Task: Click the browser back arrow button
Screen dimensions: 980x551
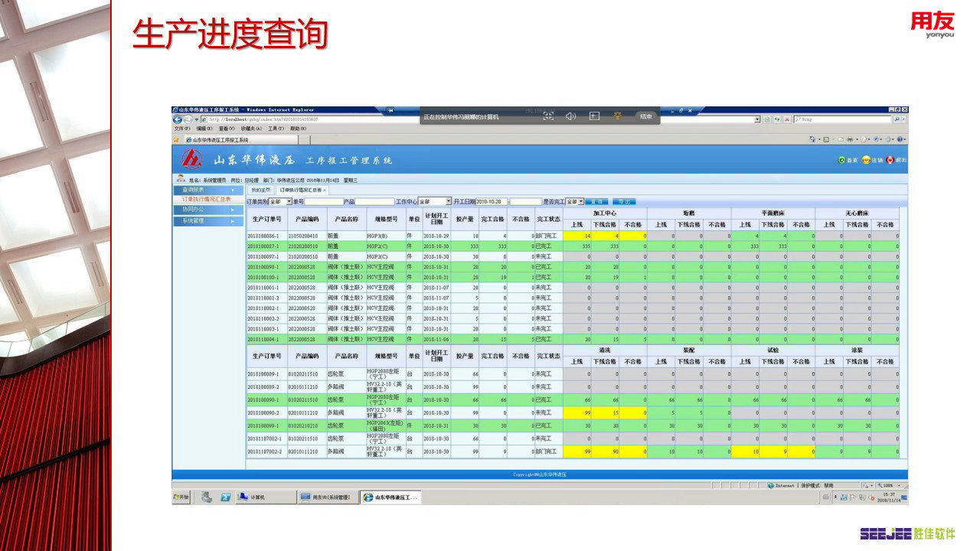Action: coord(178,119)
